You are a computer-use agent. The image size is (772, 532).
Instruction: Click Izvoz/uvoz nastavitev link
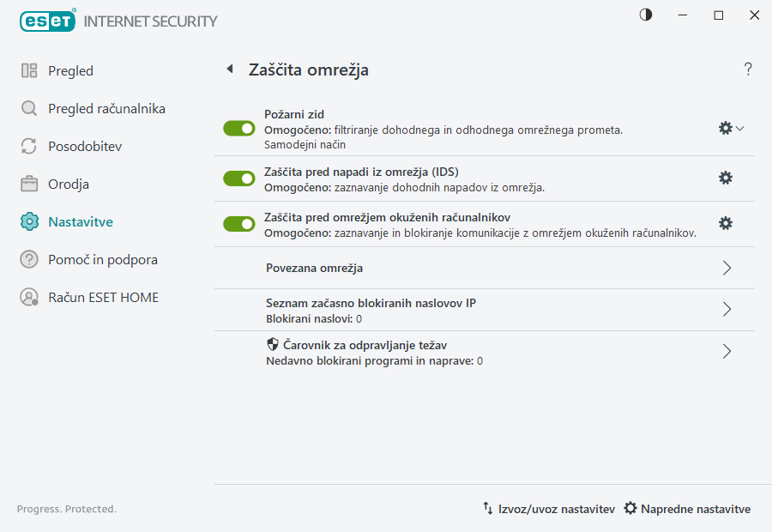point(555,509)
